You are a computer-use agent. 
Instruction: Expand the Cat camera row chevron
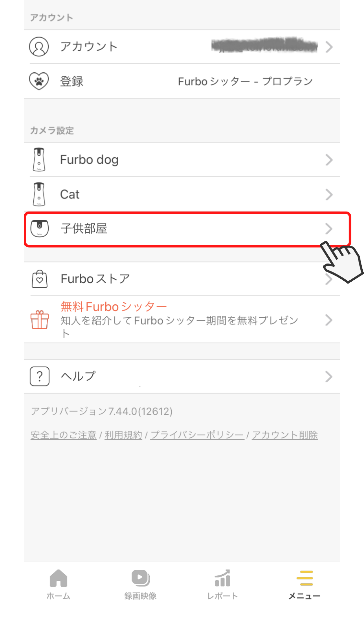coord(329,195)
